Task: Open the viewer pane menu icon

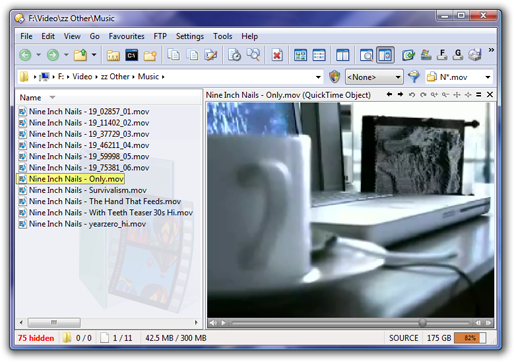Action: point(479,95)
